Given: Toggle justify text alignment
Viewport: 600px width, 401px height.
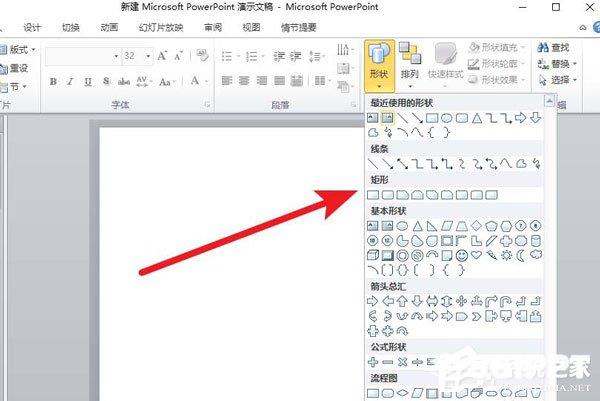Looking at the screenshot, I should pyautogui.click(x=279, y=81).
